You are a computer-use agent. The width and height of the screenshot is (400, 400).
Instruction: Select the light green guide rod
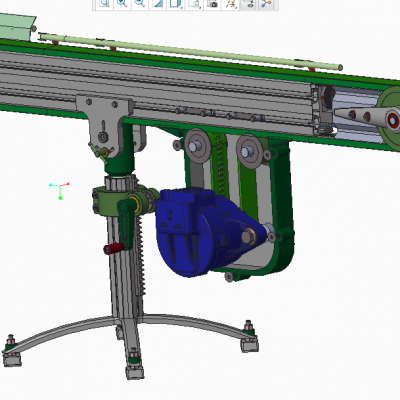tap(190, 52)
